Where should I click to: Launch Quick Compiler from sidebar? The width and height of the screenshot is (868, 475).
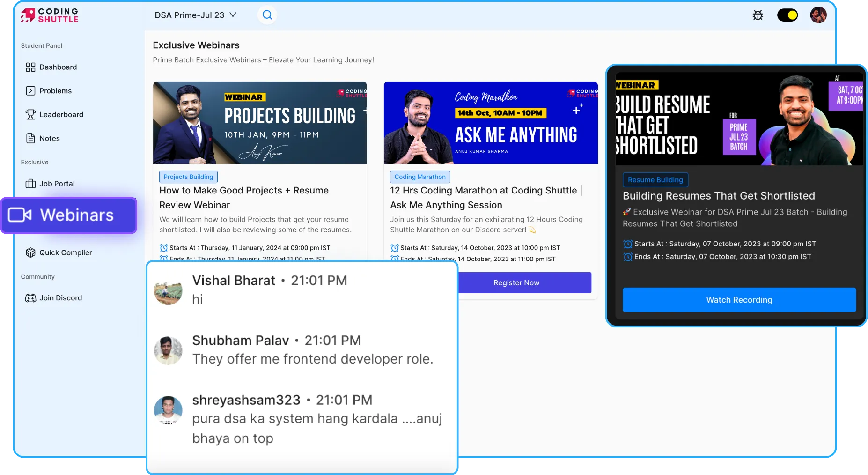click(x=59, y=252)
